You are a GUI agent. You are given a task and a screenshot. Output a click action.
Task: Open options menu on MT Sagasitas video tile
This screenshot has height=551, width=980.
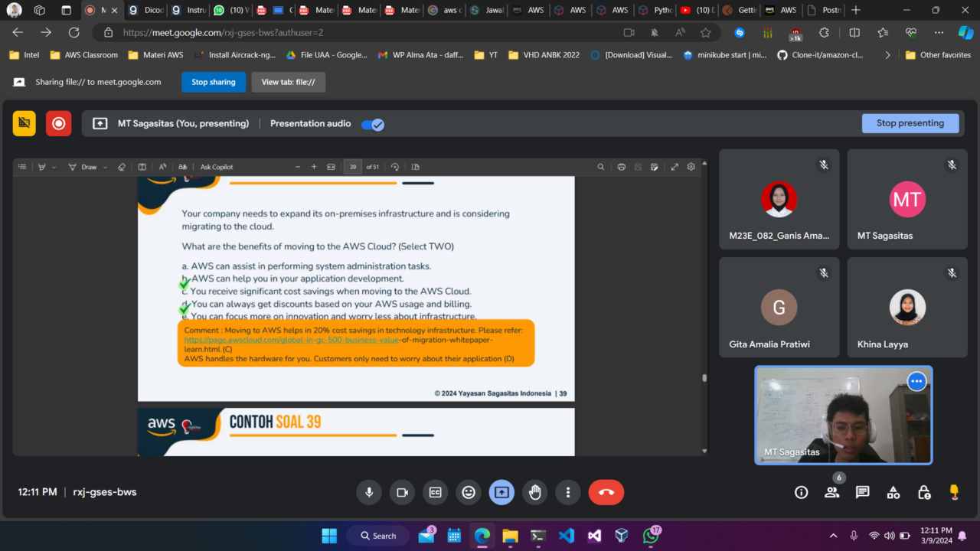click(916, 381)
